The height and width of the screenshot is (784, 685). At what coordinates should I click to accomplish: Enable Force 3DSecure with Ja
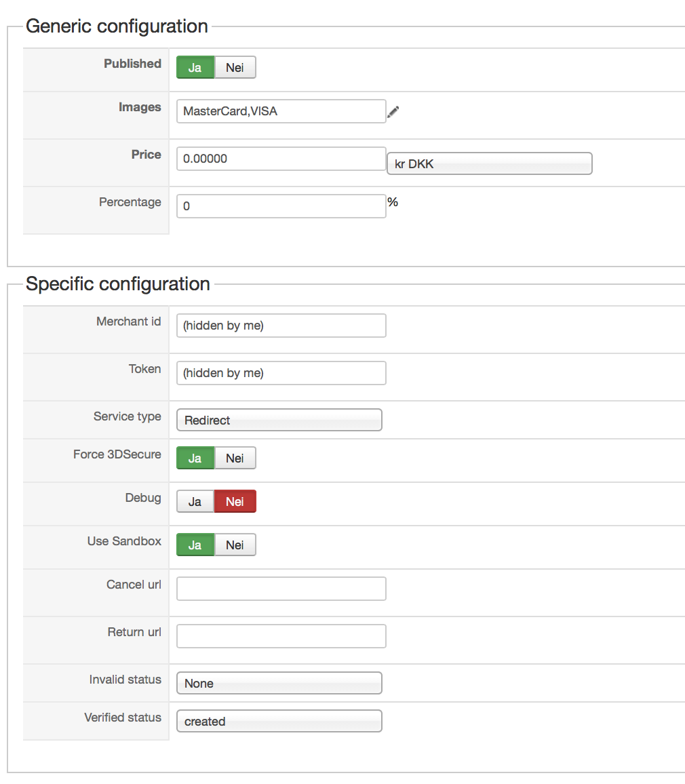pyautogui.click(x=195, y=458)
